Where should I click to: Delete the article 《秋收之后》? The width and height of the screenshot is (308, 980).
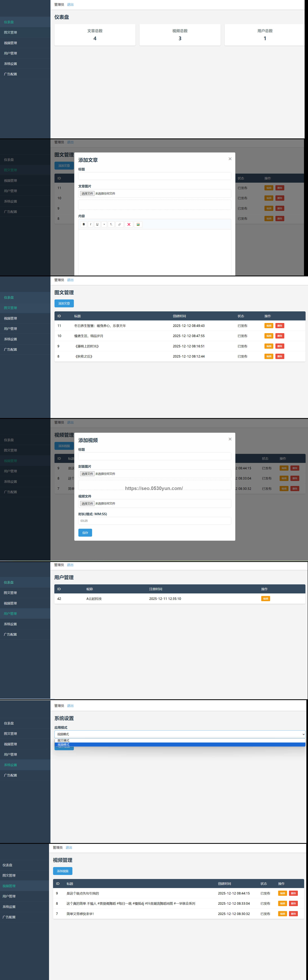pyautogui.click(x=280, y=356)
